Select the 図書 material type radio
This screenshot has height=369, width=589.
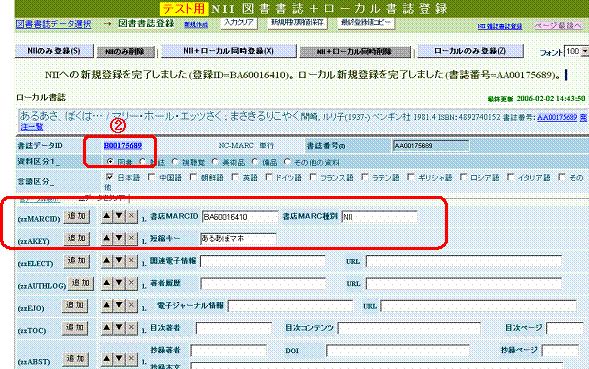pos(110,162)
